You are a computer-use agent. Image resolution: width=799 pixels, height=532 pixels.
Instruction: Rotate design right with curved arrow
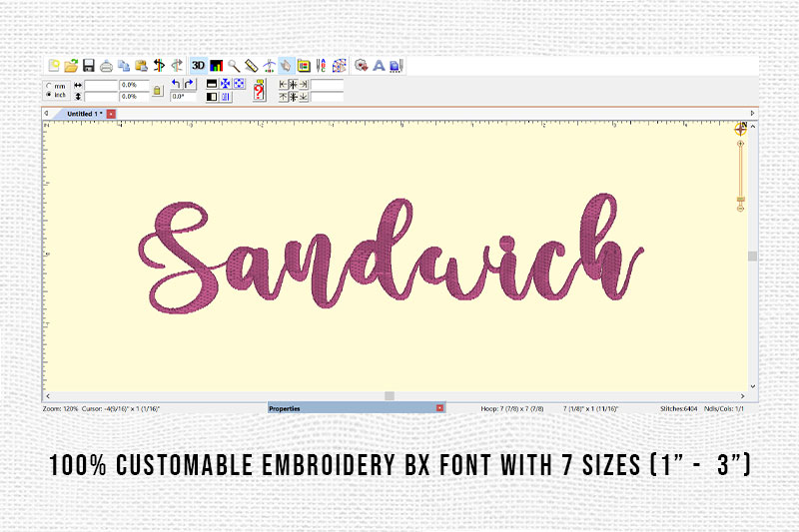tap(189, 84)
